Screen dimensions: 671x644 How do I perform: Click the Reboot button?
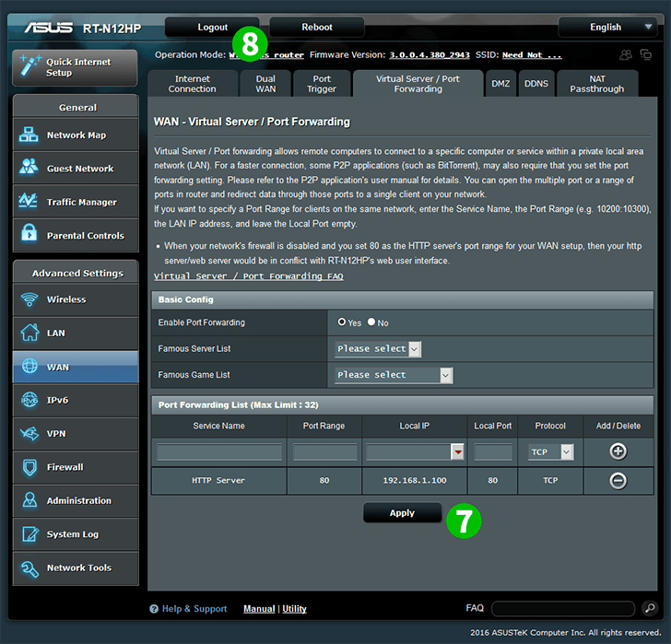(317, 27)
